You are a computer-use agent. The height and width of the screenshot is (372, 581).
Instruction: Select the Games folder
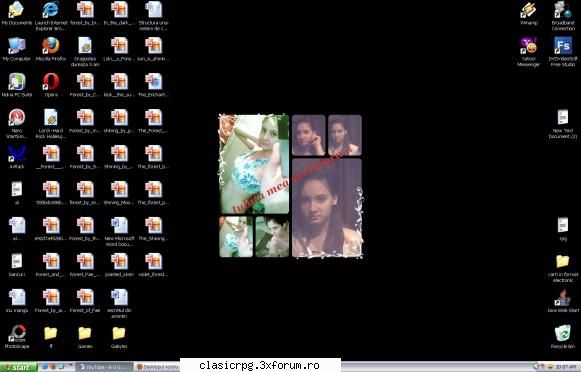click(85, 337)
